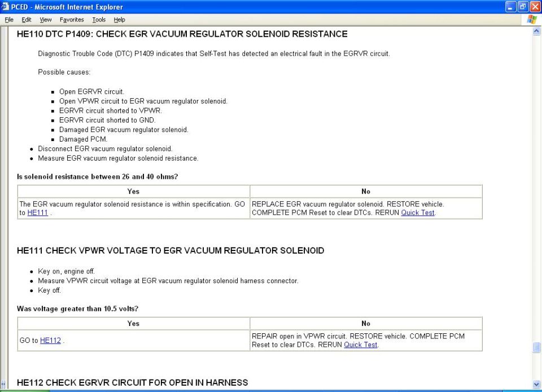This screenshot has height=392, width=542.
Task: Click 'Key on, engine off.' bullet
Action: (67, 271)
